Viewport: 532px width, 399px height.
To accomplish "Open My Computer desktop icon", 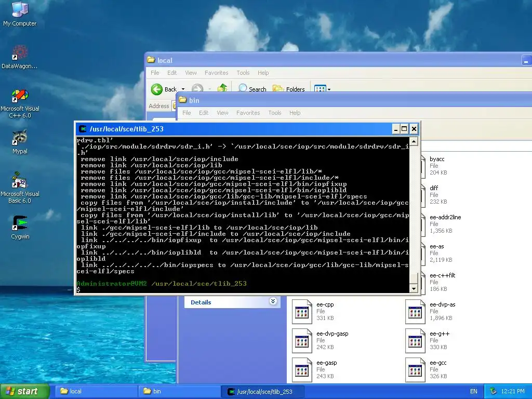I will (20, 10).
